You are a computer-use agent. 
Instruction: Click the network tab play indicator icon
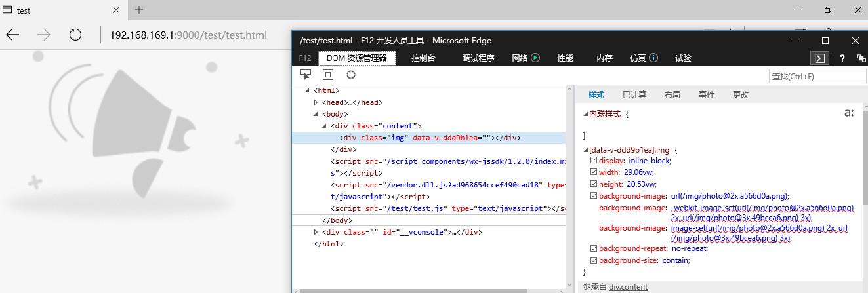[x=535, y=58]
